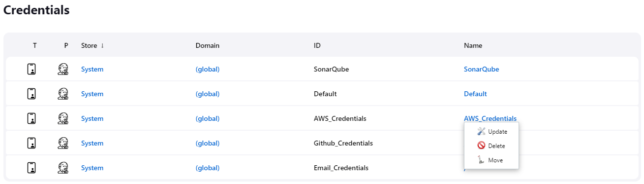Open the Default credential name link
The image size is (644, 184).
click(475, 94)
